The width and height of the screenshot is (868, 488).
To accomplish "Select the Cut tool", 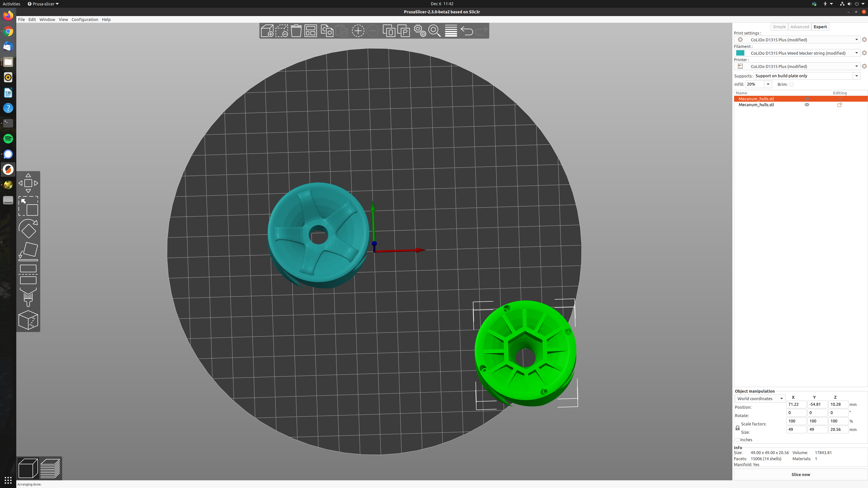I will click(28, 274).
